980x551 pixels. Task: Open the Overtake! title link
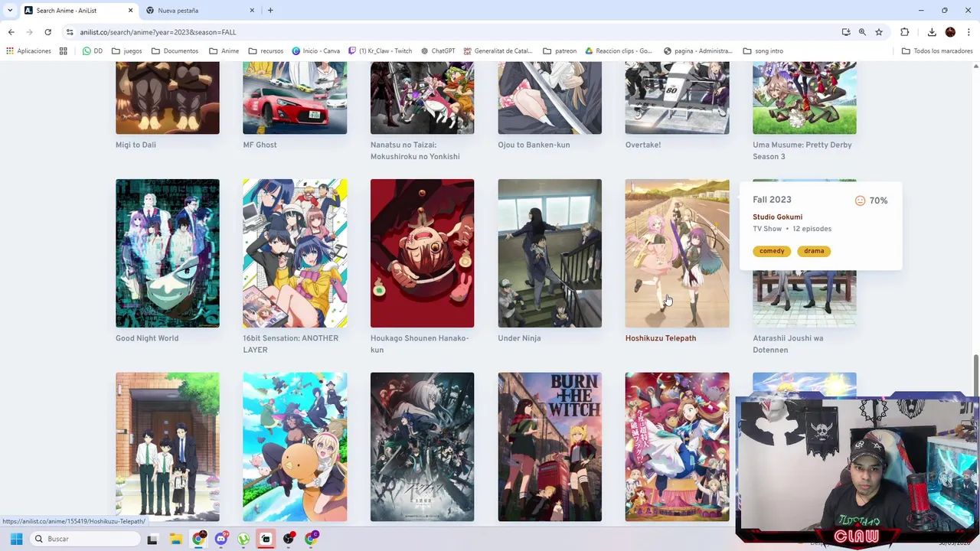pyautogui.click(x=643, y=145)
